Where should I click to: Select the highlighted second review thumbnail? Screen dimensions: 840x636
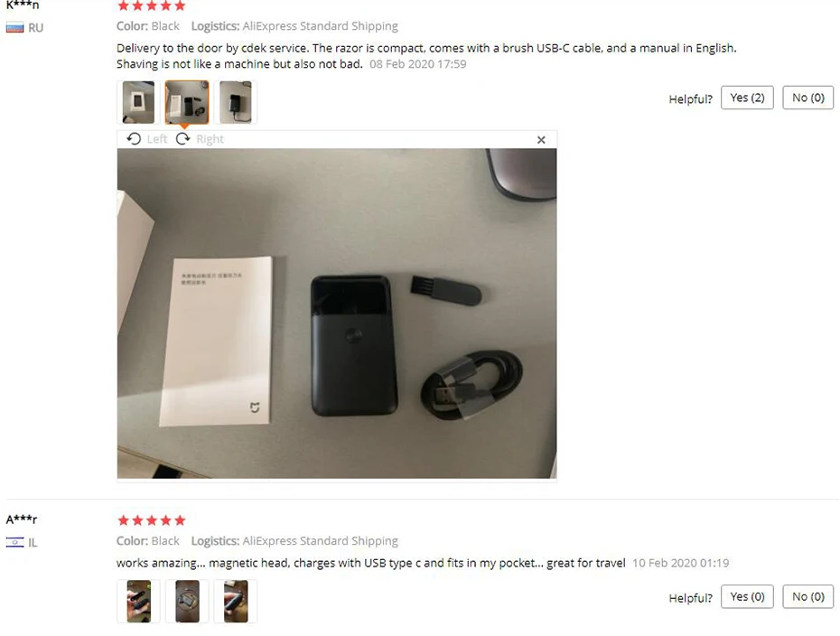click(x=187, y=102)
